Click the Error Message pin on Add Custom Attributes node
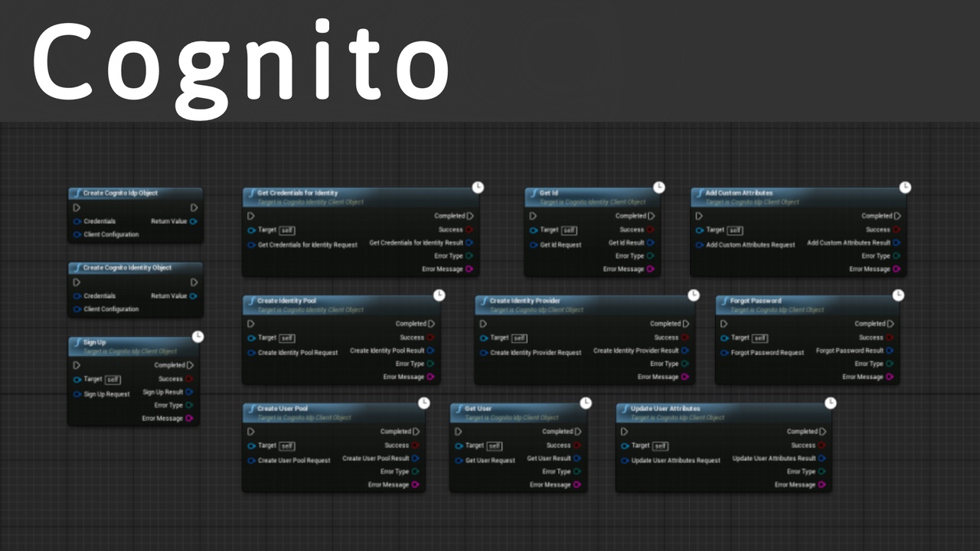980x551 pixels. [896, 269]
